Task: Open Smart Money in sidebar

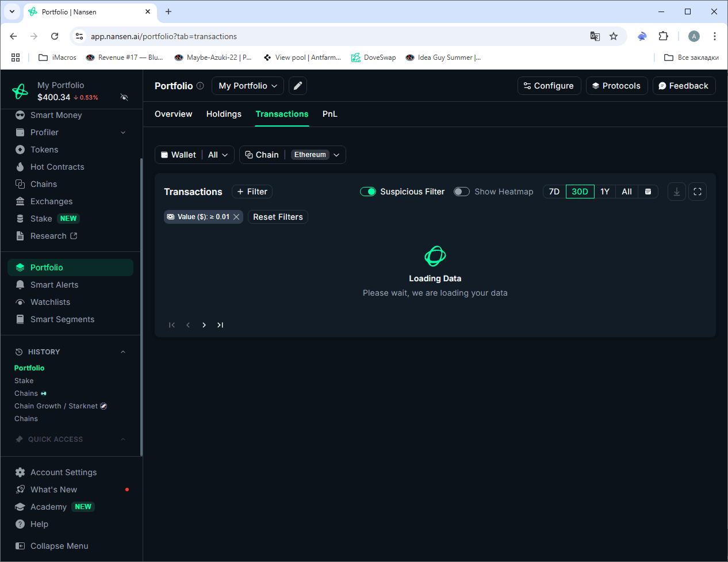Action: click(x=56, y=115)
